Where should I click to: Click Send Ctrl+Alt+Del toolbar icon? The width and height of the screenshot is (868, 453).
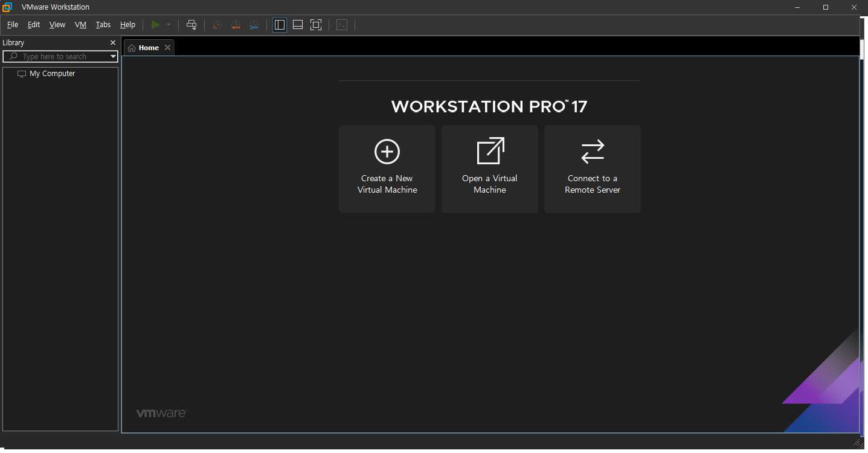pos(191,25)
